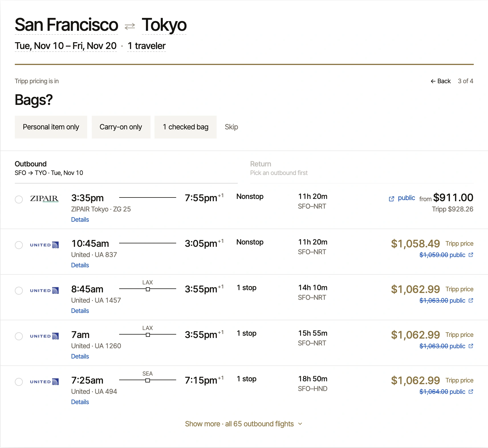This screenshot has width=488, height=448.
Task: Click the swap origin/destination arrows icon
Action: click(x=130, y=26)
